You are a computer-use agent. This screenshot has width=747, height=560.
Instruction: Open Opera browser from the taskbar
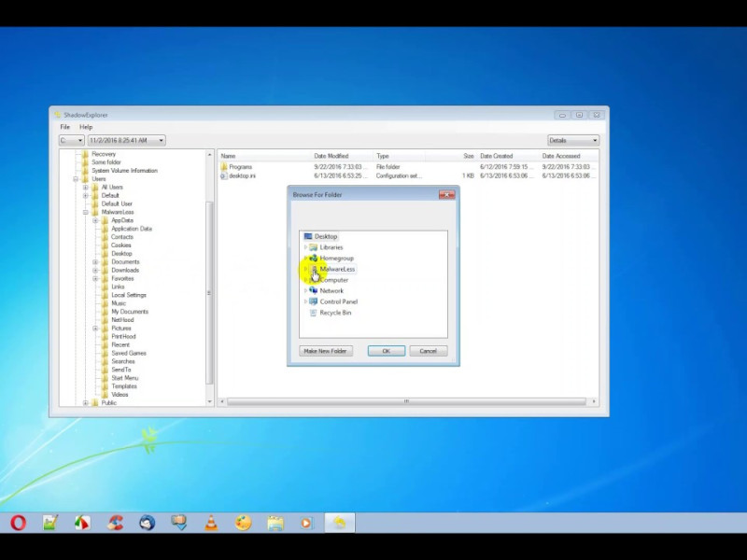click(x=18, y=523)
